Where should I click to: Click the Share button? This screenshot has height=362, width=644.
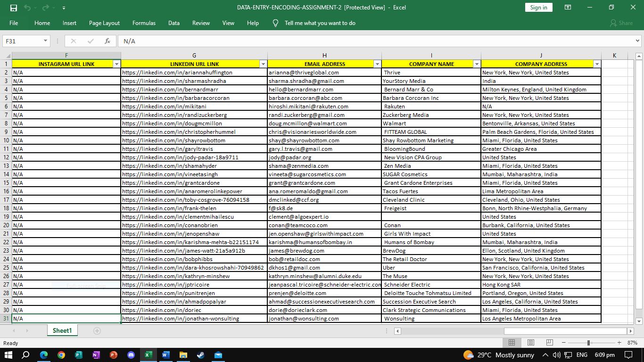coord(621,23)
